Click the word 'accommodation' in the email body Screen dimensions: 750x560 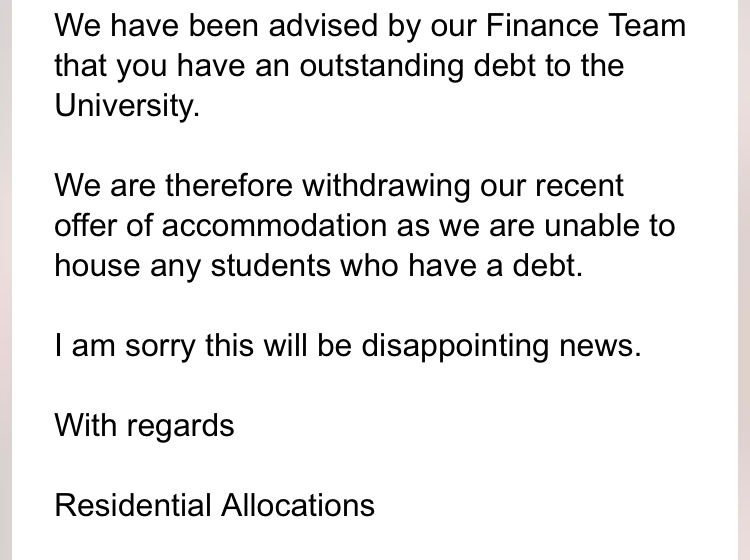click(x=274, y=225)
